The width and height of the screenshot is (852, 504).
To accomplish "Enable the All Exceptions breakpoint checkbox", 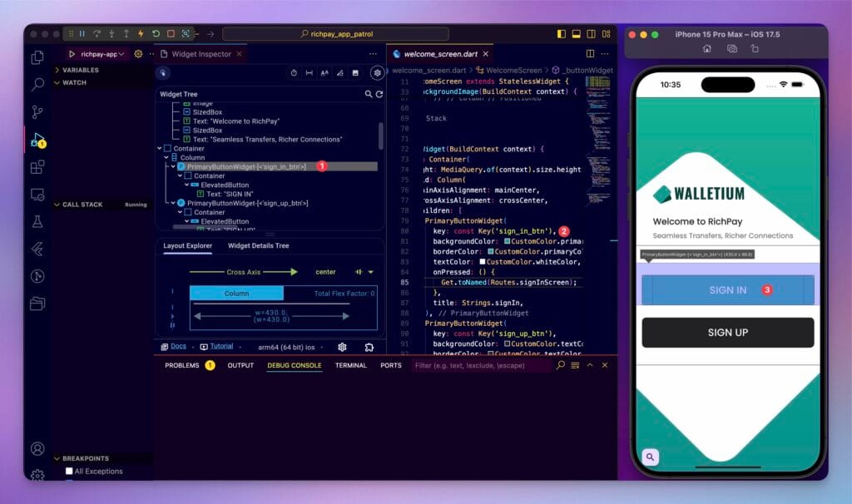I will (69, 471).
